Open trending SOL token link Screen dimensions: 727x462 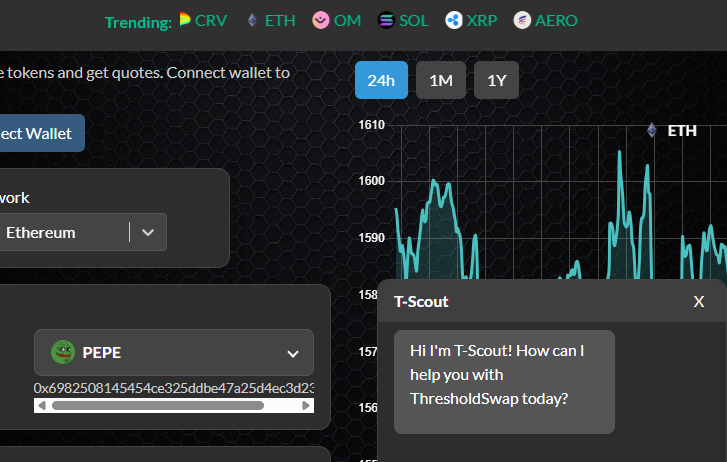403,20
